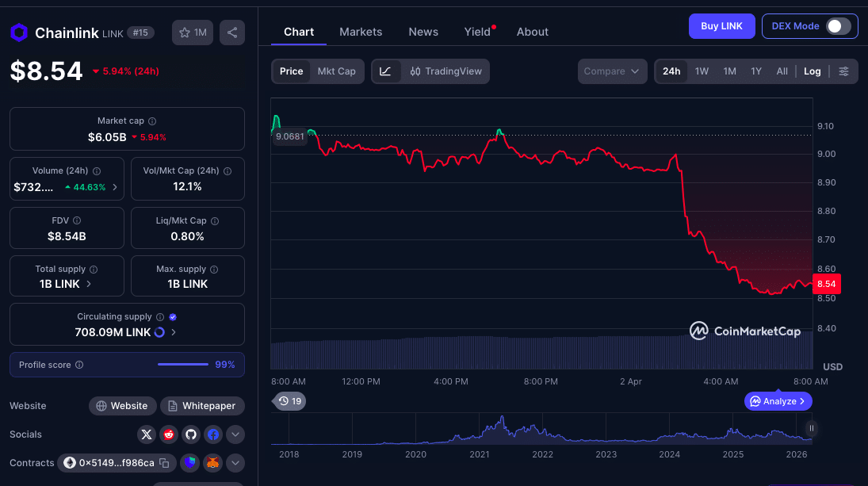The width and height of the screenshot is (868, 486).
Task: Click Total supply info icon
Action: tap(94, 269)
